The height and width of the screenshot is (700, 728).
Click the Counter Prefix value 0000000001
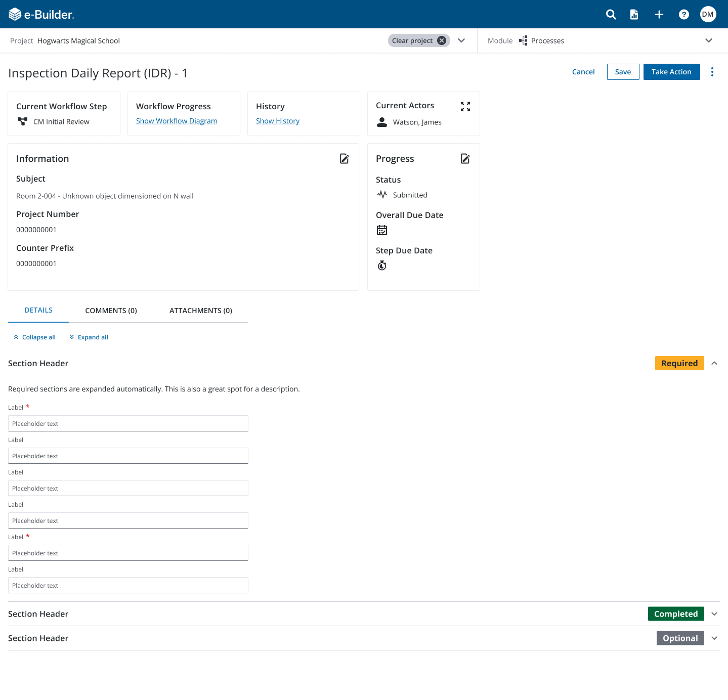click(36, 264)
